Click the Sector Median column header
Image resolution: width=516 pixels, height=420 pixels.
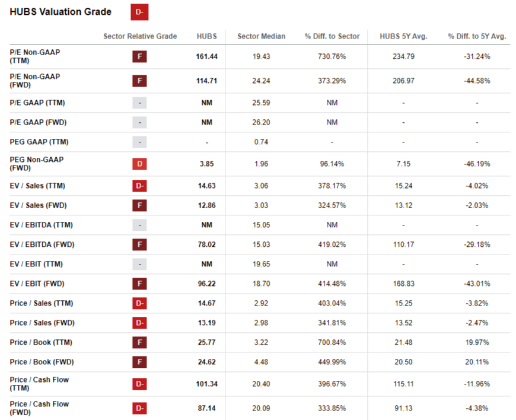tap(262, 36)
